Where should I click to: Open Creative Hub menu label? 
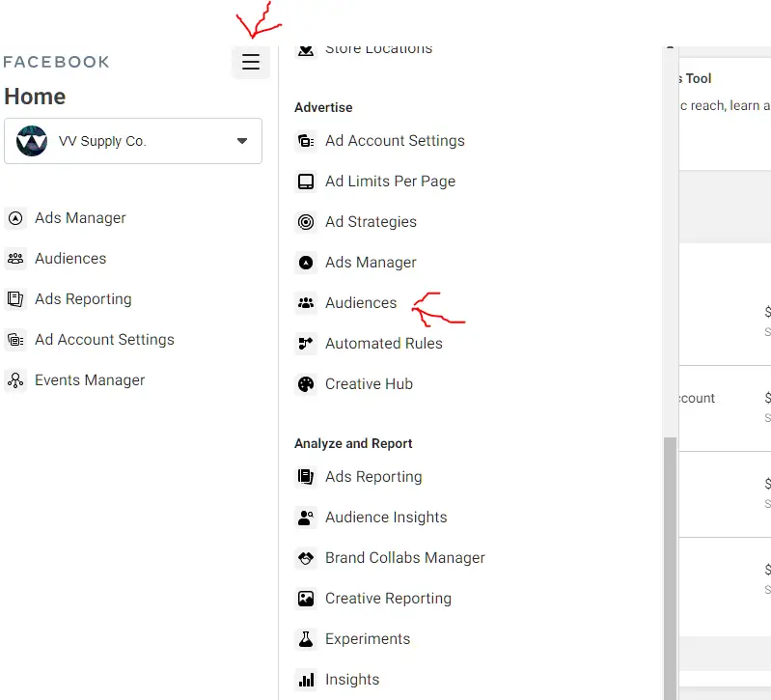tap(369, 384)
